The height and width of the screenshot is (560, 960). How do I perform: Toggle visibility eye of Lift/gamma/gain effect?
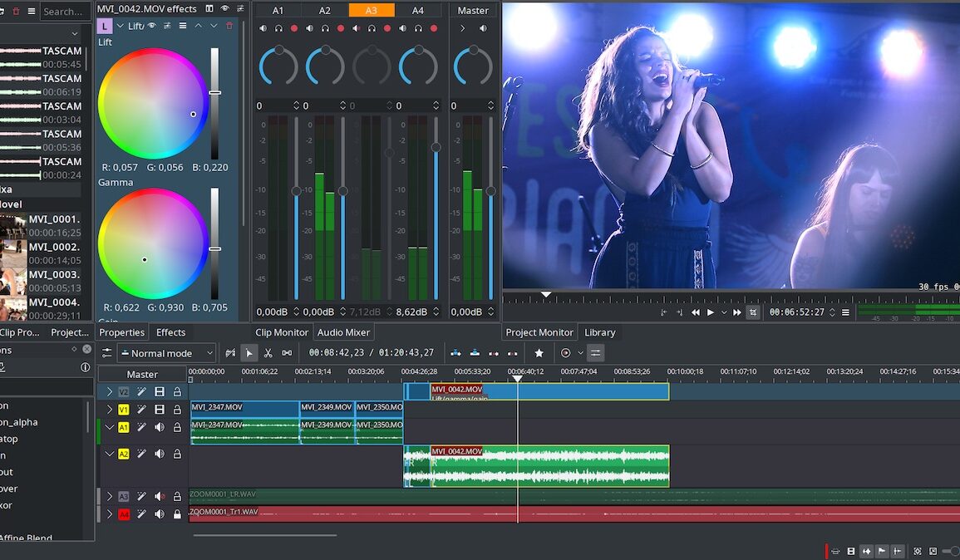151,27
